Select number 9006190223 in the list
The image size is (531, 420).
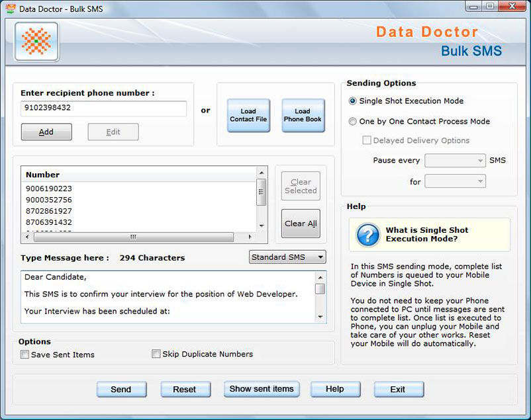point(49,189)
